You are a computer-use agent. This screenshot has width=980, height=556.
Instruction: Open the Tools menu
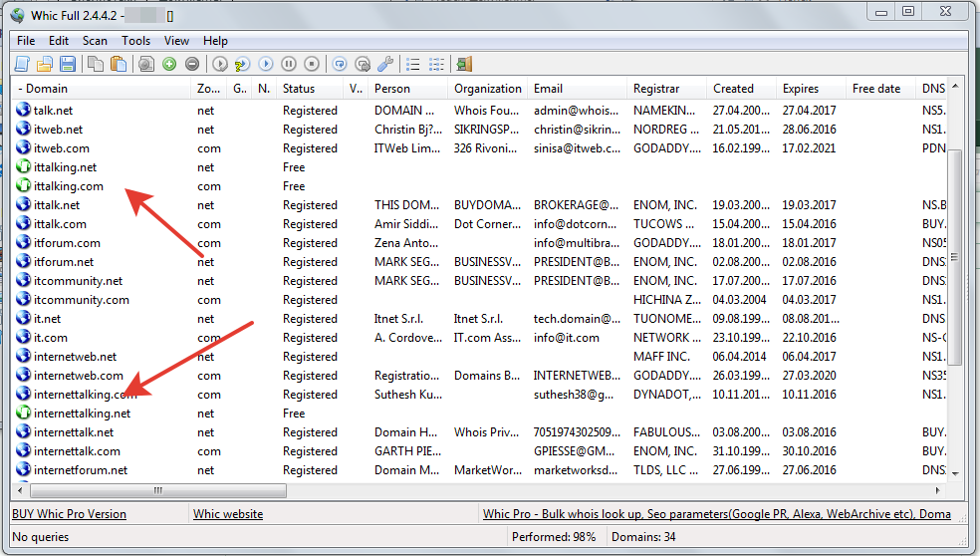(136, 41)
